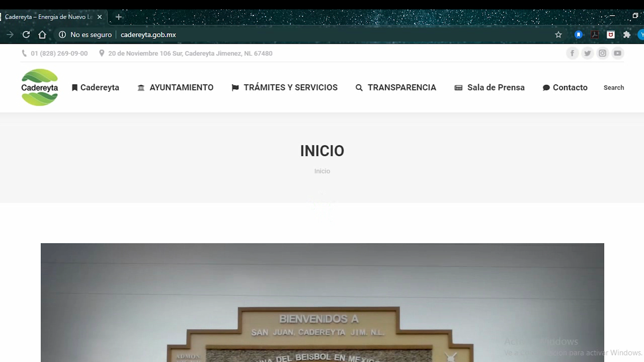
Task: Click the Cadereyta logo image
Action: click(40, 87)
